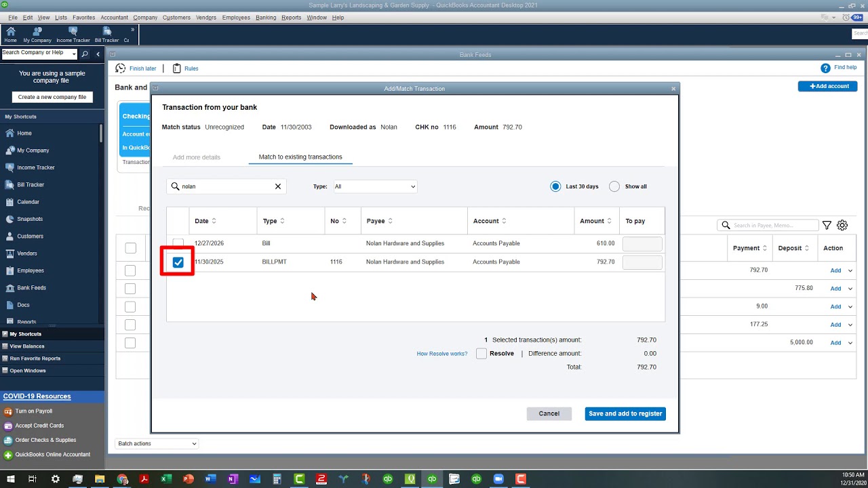Open the Banking menu
The image size is (868, 488).
click(266, 18)
